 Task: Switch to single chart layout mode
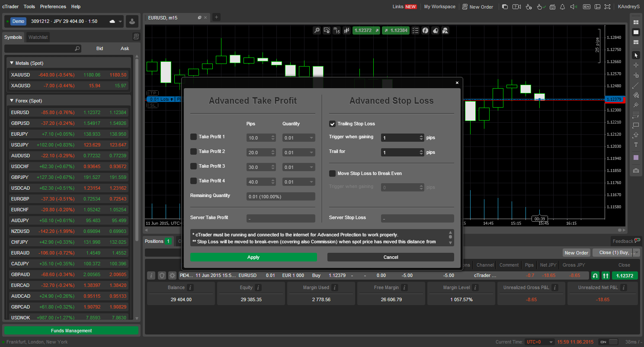636,32
